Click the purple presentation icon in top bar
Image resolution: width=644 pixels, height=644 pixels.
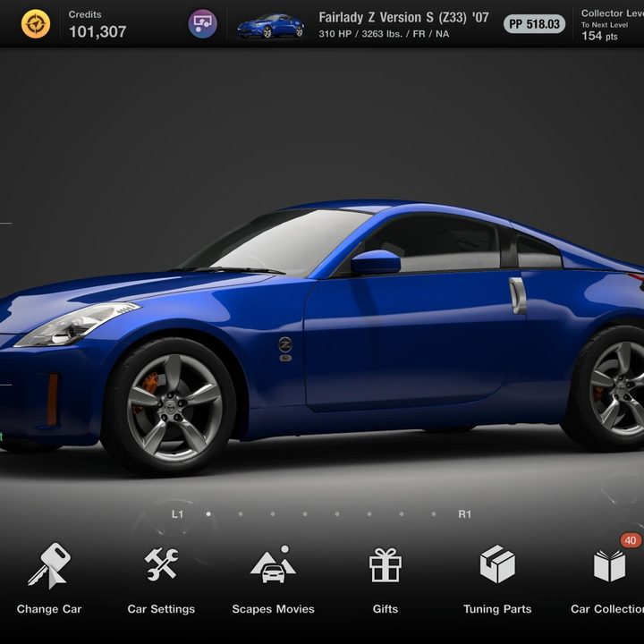(203, 24)
